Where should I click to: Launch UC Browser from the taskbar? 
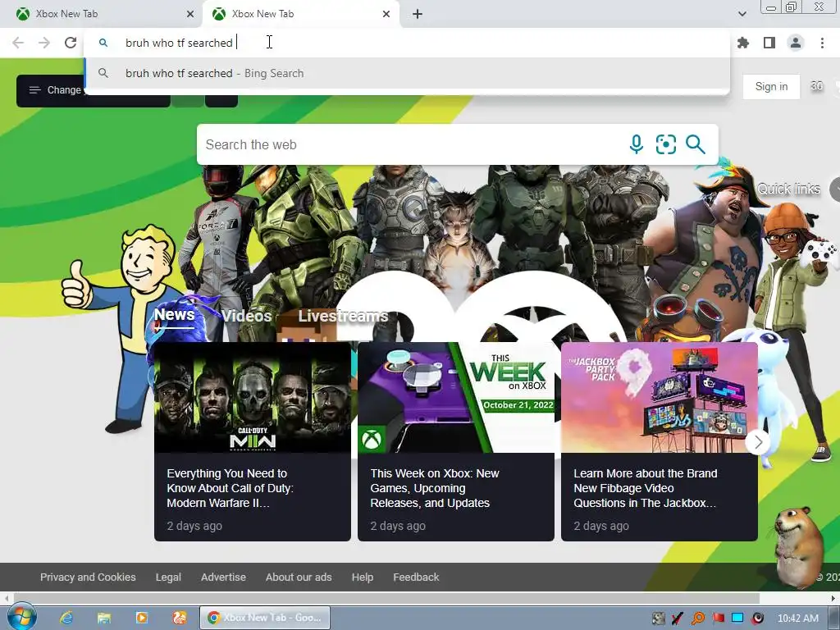179,618
